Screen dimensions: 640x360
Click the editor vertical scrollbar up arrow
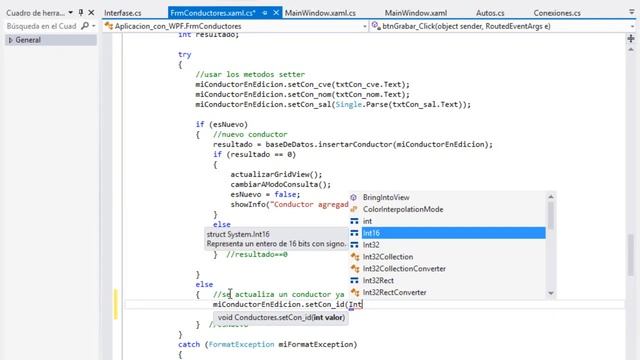(631, 49)
